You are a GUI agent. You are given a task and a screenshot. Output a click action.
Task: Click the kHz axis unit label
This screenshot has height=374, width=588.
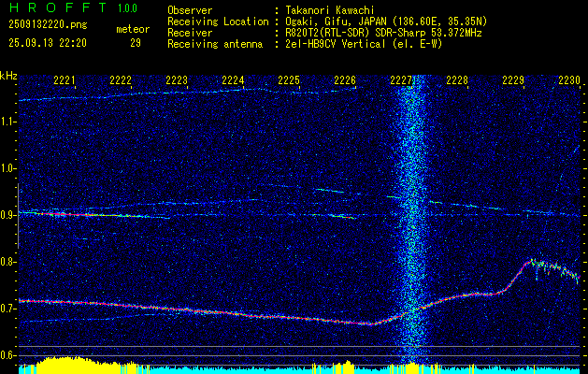(8, 76)
